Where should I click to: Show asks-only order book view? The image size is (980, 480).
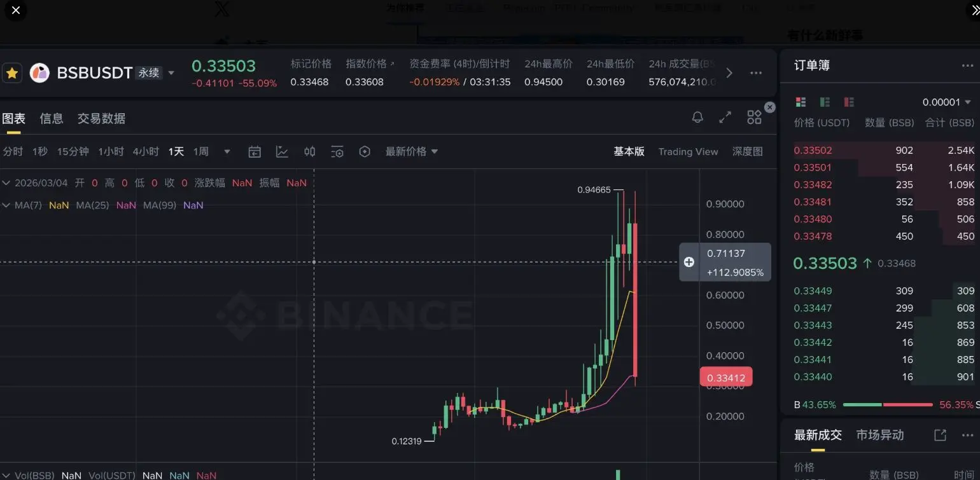[848, 102]
